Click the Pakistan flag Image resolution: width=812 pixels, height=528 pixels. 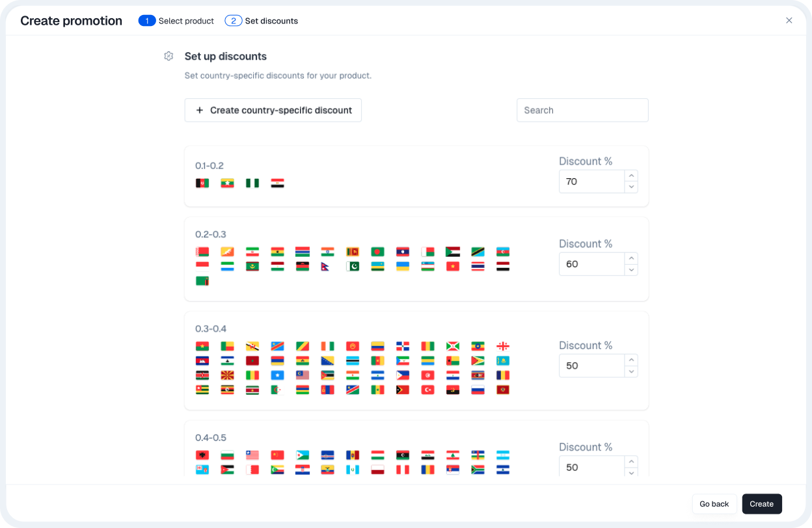pos(353,266)
